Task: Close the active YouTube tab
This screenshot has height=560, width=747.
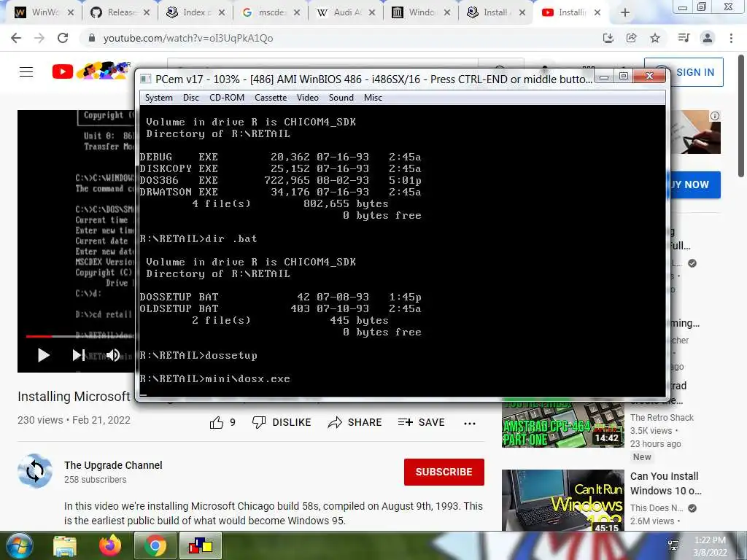Action: point(597,12)
